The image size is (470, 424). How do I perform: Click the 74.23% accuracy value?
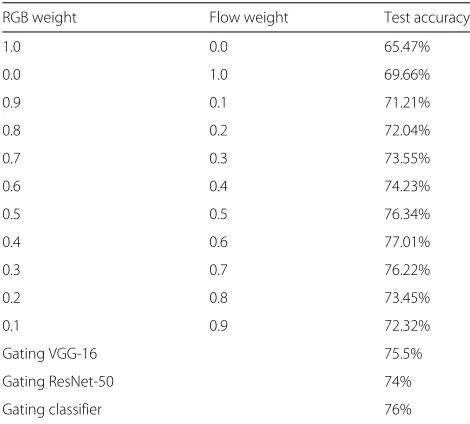(x=407, y=186)
